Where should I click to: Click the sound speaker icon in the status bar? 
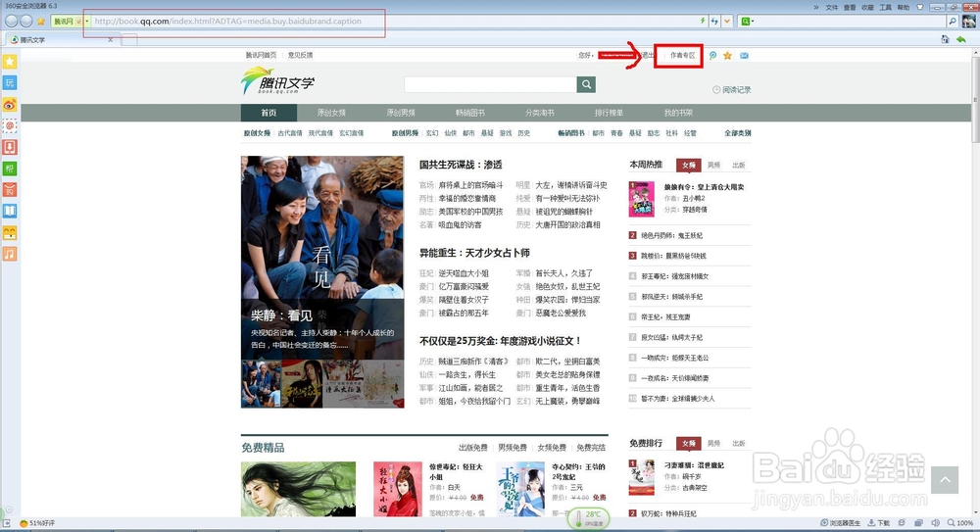coord(935,522)
